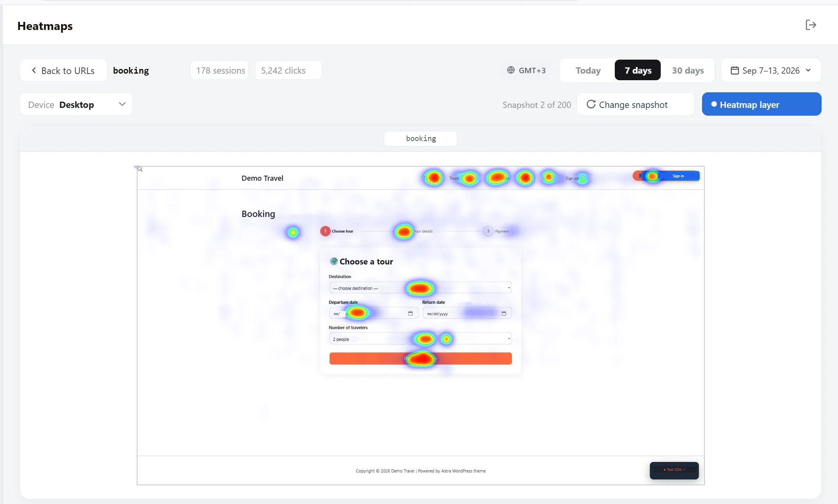The width and height of the screenshot is (838, 504).
Task: Click the logout icon in the Heatmaps header
Action: 811,25
